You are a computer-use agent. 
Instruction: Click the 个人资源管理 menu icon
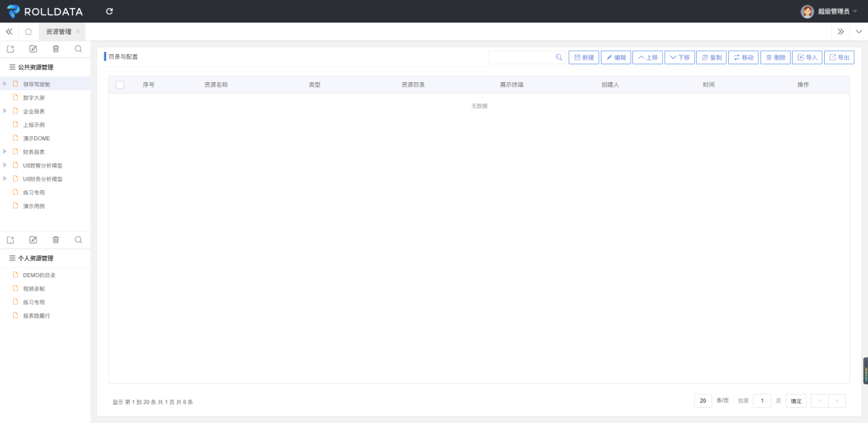[12, 258]
